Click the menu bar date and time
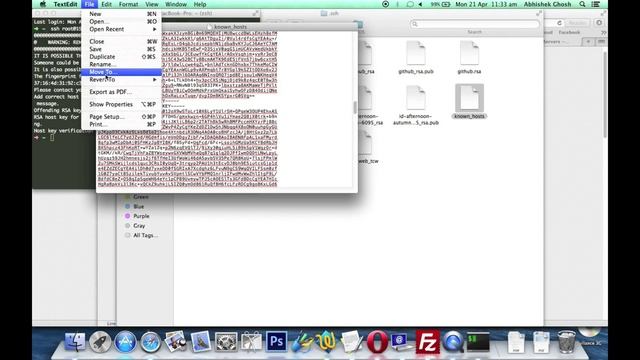 click(x=486, y=4)
